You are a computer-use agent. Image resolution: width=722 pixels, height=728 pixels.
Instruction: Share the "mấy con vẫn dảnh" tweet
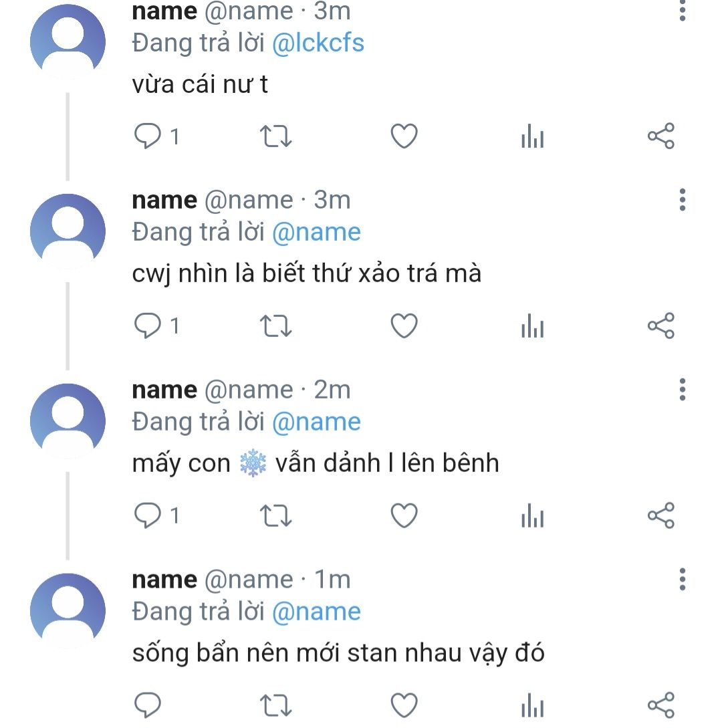click(x=660, y=516)
